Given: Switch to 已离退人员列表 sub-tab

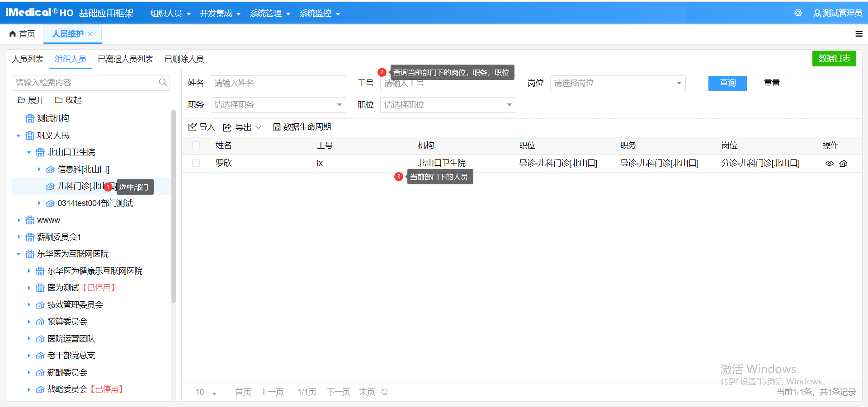Looking at the screenshot, I should tap(125, 59).
